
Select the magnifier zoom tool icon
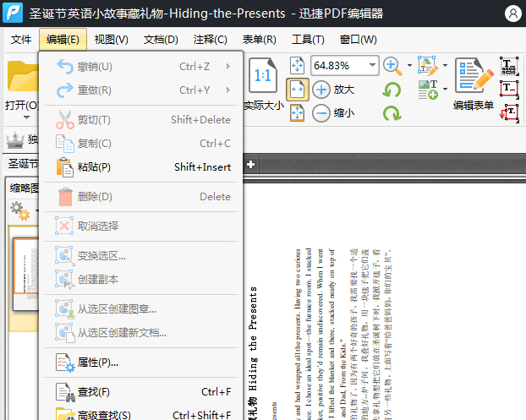(392, 67)
